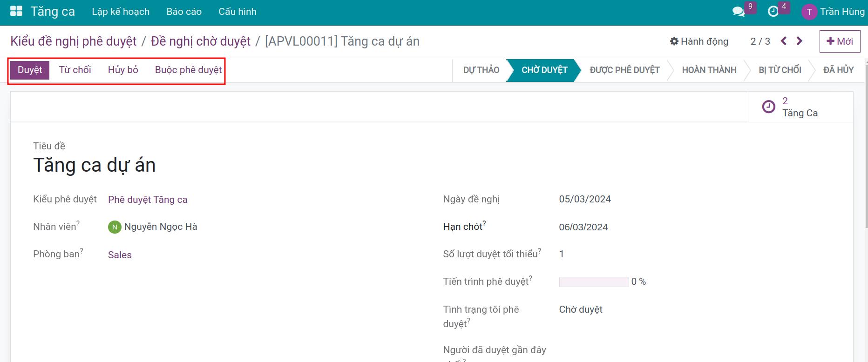Go to the previous record arrow
This screenshot has height=362, width=868.
(784, 41)
